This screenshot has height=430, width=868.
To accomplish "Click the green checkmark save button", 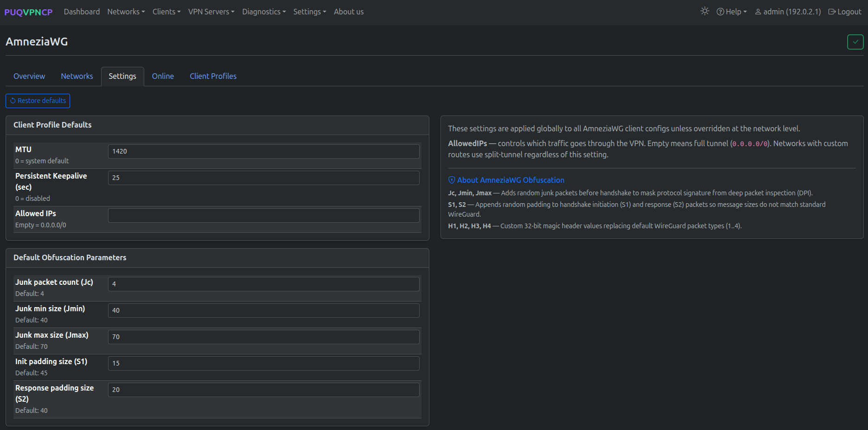I will pyautogui.click(x=855, y=42).
